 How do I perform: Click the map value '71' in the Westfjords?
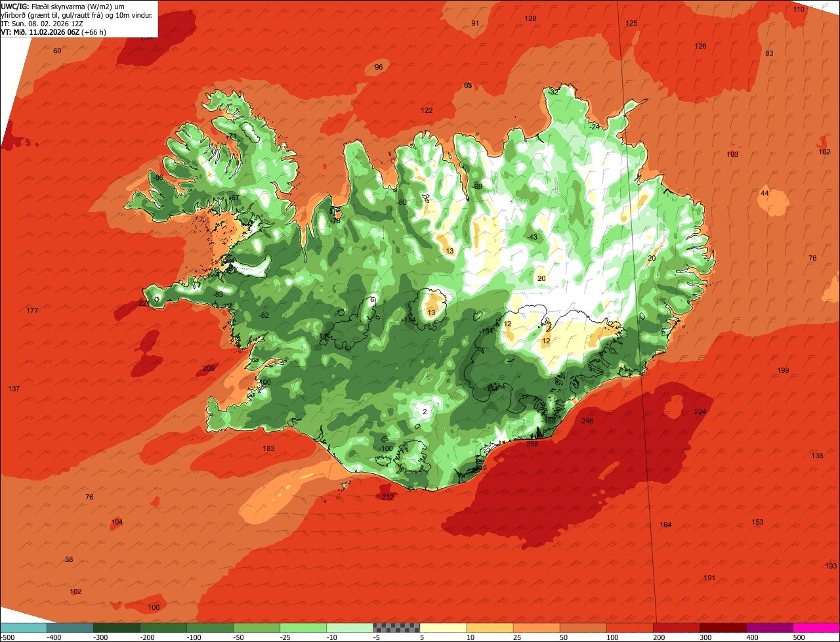[232, 137]
